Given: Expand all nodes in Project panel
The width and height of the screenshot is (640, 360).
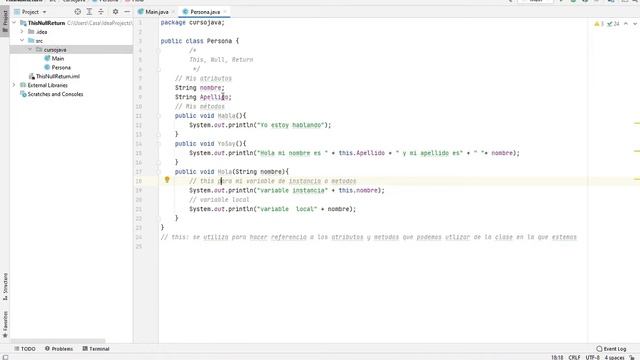Looking at the screenshot, I should coord(89,12).
